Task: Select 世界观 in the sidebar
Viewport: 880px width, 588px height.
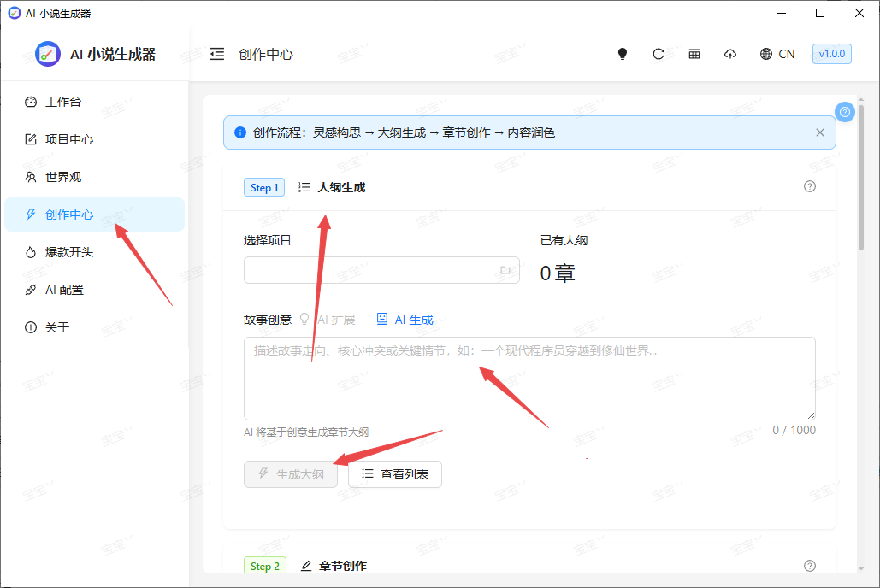Action: click(x=63, y=177)
